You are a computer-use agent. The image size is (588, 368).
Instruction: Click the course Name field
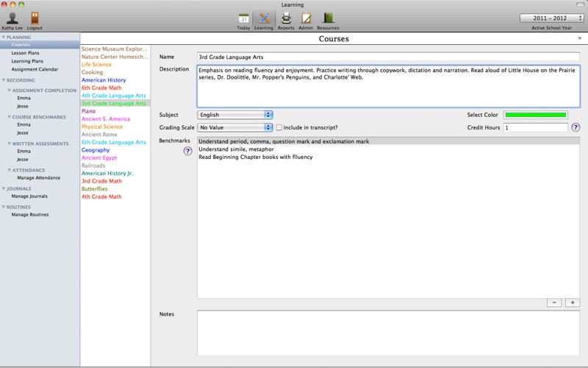pos(389,57)
